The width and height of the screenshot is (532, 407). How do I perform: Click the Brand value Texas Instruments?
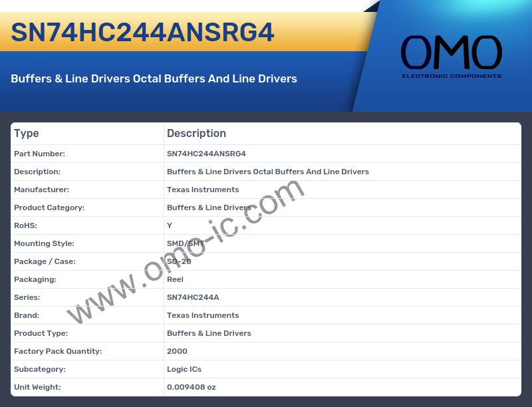pyautogui.click(x=203, y=315)
